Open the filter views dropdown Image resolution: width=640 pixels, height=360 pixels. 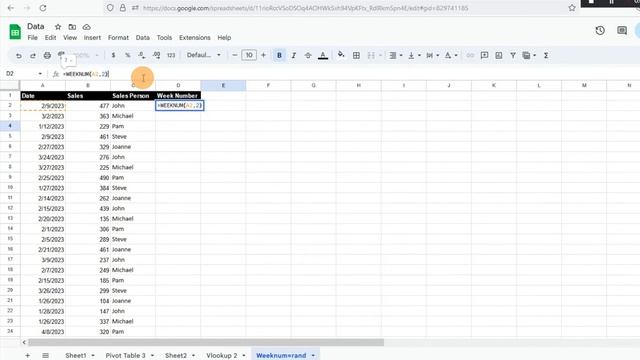pos(529,56)
